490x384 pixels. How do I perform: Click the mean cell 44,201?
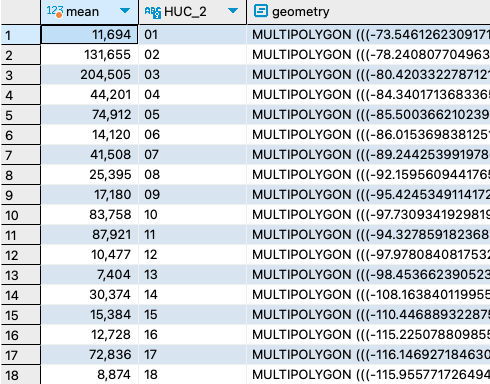tap(89, 95)
